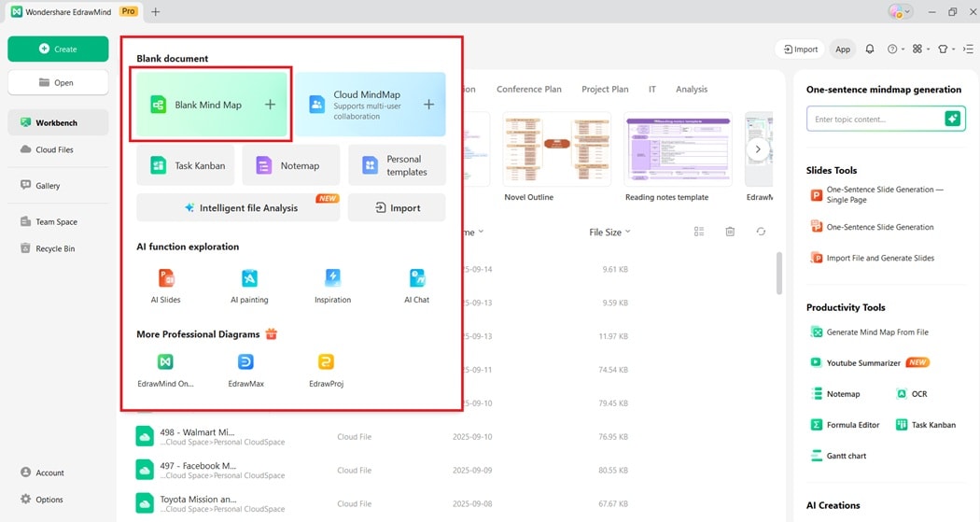Open the help question mark dropdown
The width and height of the screenshot is (980, 522).
click(x=895, y=49)
